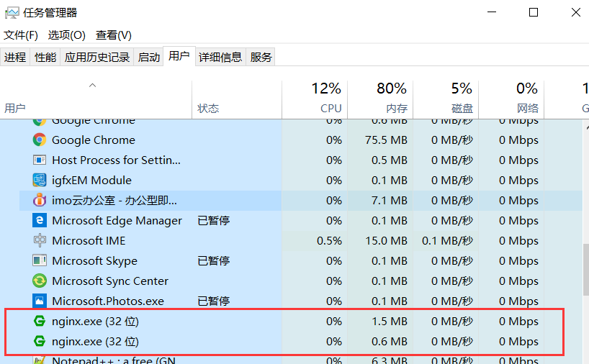Switch to the 性能 tab

[x=45, y=57]
